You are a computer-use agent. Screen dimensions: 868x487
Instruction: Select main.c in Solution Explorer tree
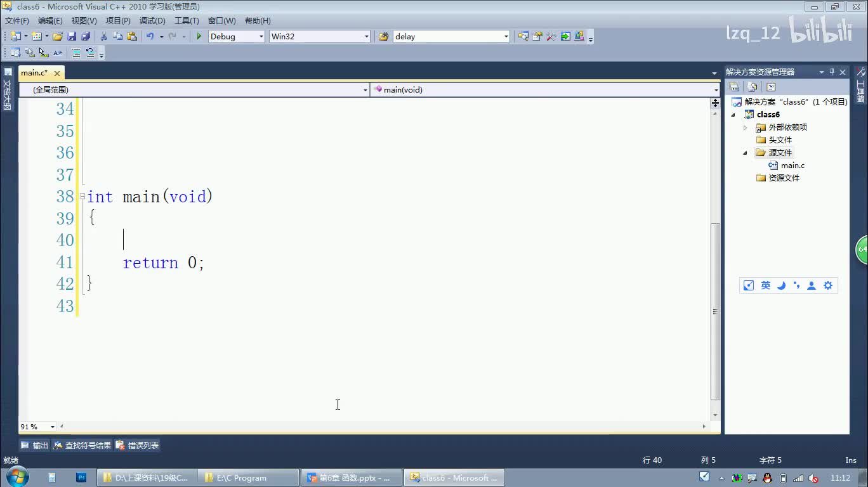click(x=792, y=166)
